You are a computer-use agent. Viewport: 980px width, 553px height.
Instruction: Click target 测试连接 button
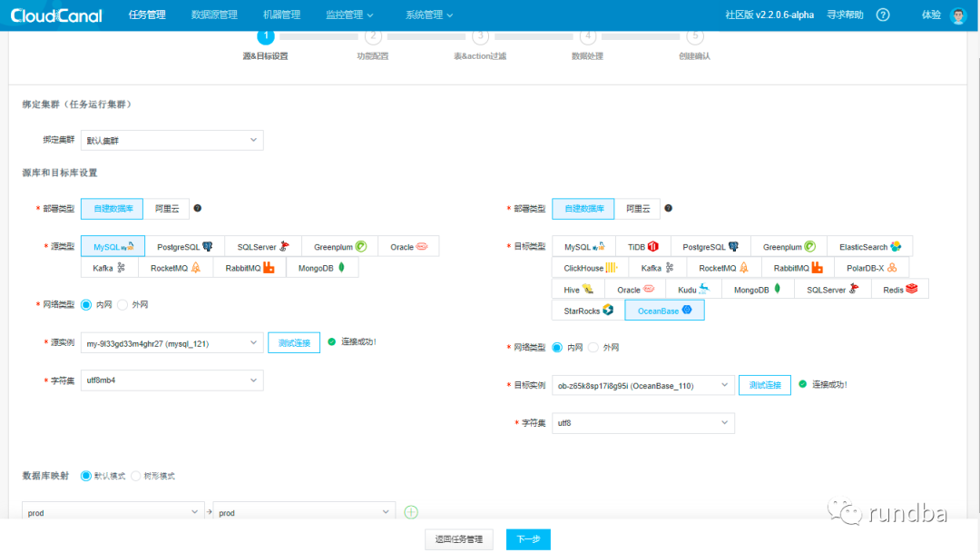coord(765,385)
